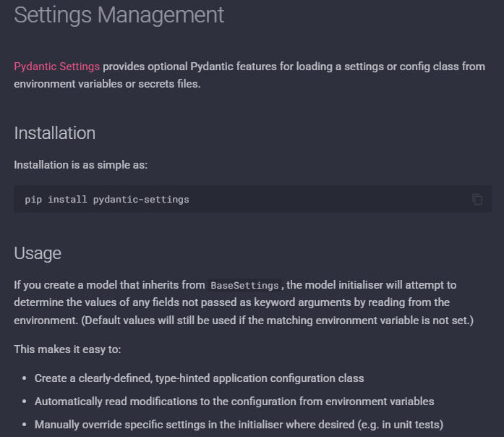The width and height of the screenshot is (504, 437).
Task: Open the Pydantic Settings link
Action: (x=56, y=67)
